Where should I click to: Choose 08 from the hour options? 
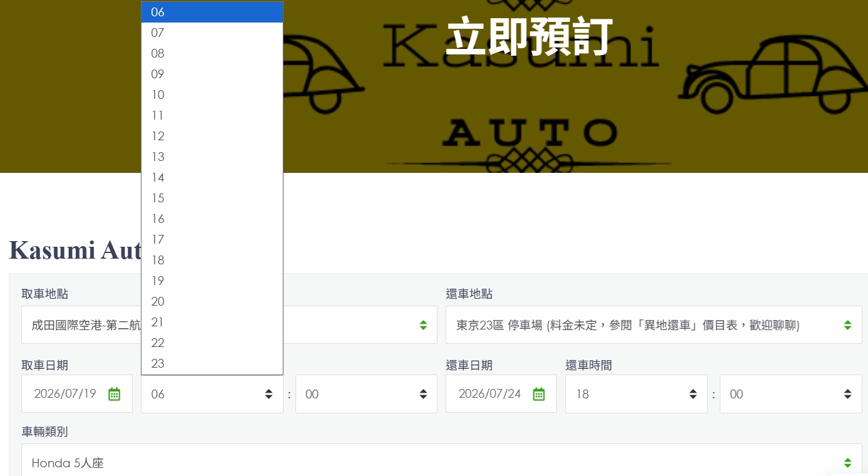[212, 53]
